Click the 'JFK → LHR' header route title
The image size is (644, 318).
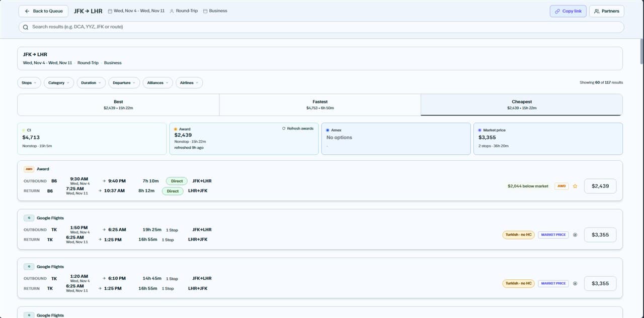[x=88, y=11]
